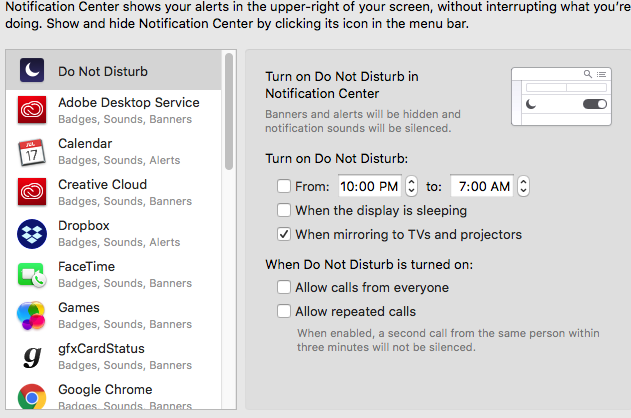Select the Dropbox icon in list

coord(32,234)
